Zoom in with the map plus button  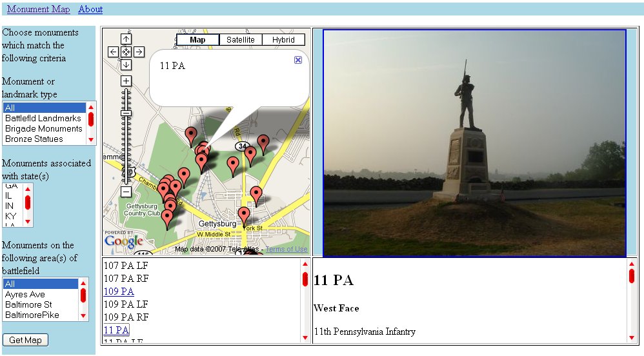click(126, 81)
